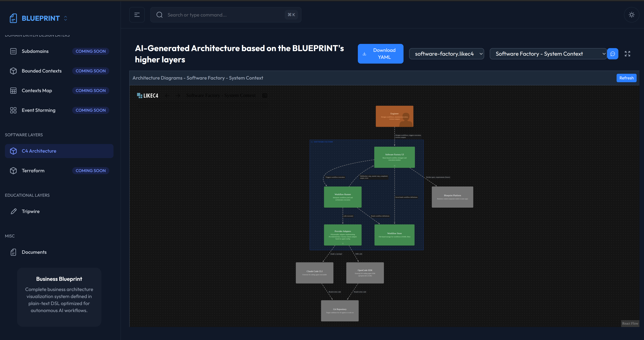
Task: Open the chat bubble icon button
Action: pyautogui.click(x=613, y=54)
